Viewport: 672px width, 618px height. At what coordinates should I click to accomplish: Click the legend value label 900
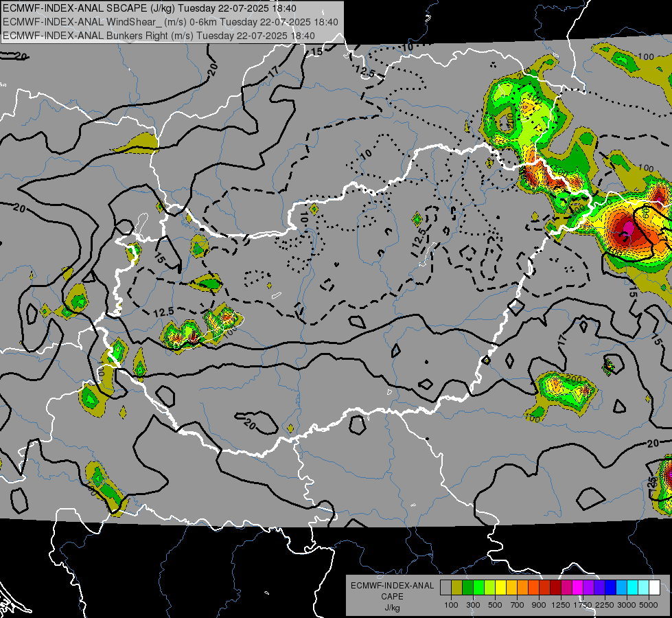pyautogui.click(x=539, y=605)
